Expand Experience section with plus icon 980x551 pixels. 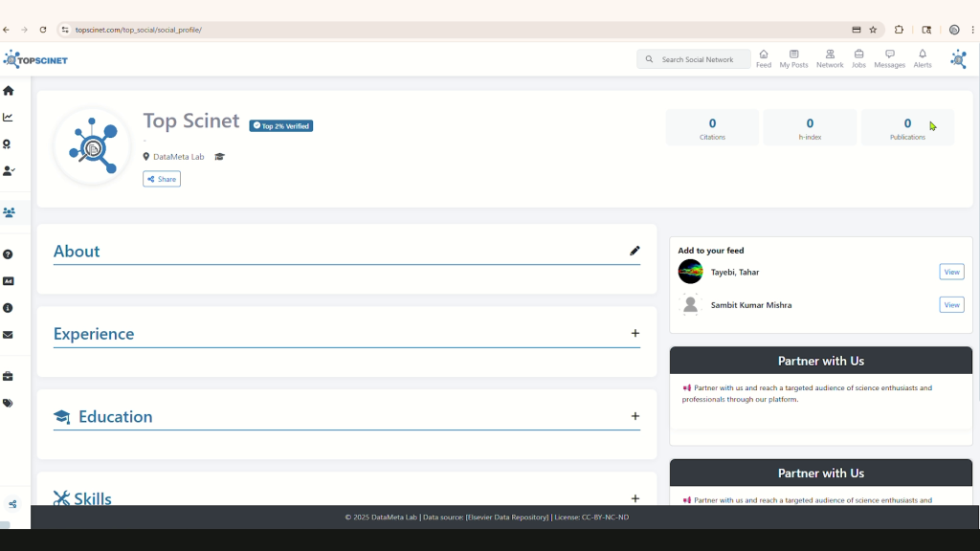[x=635, y=333]
